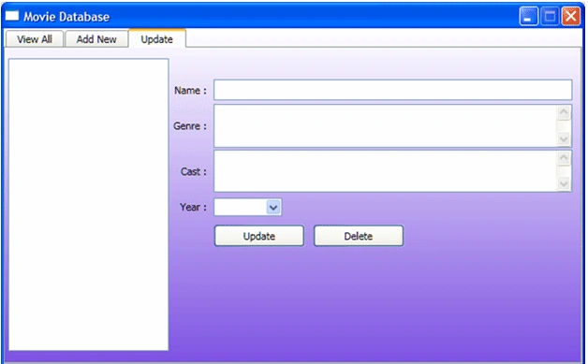
Task: Click the Name input field
Action: (x=392, y=90)
